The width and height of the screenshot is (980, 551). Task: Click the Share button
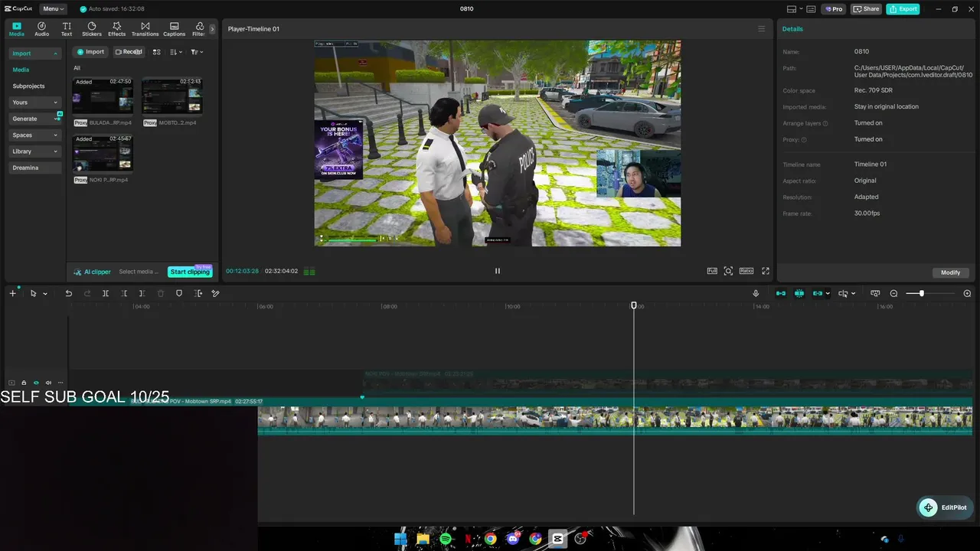[866, 9]
